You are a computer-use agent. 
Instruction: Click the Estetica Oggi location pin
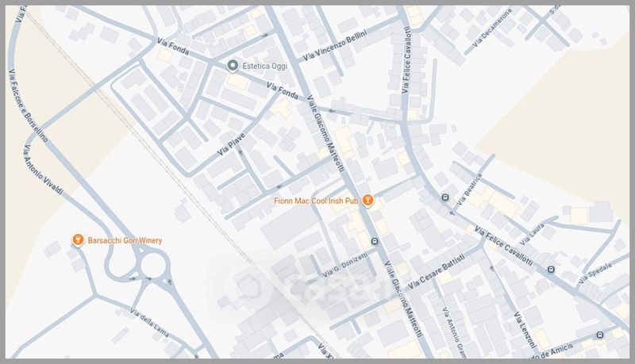[x=232, y=66]
